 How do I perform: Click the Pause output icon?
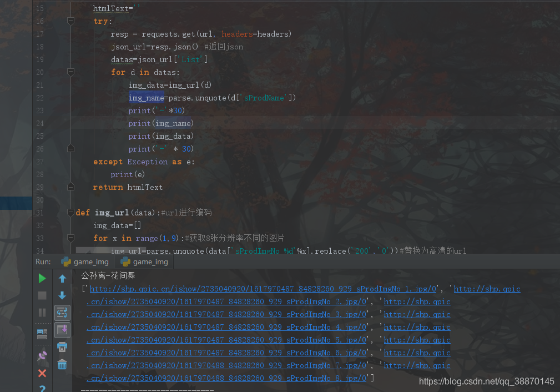(x=42, y=313)
